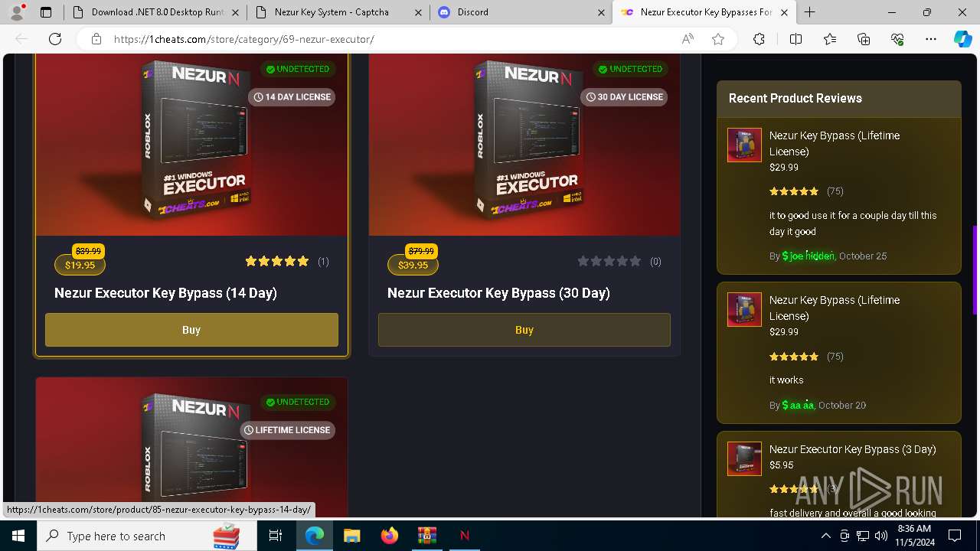The image size is (980, 551).
Task: Open WinRAR from the taskbar
Action: click(x=426, y=536)
